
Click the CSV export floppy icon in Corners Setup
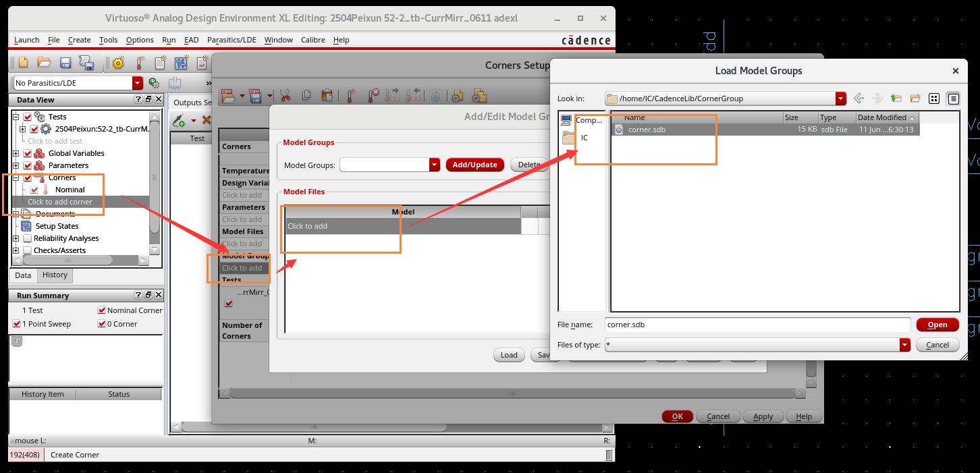tap(255, 96)
